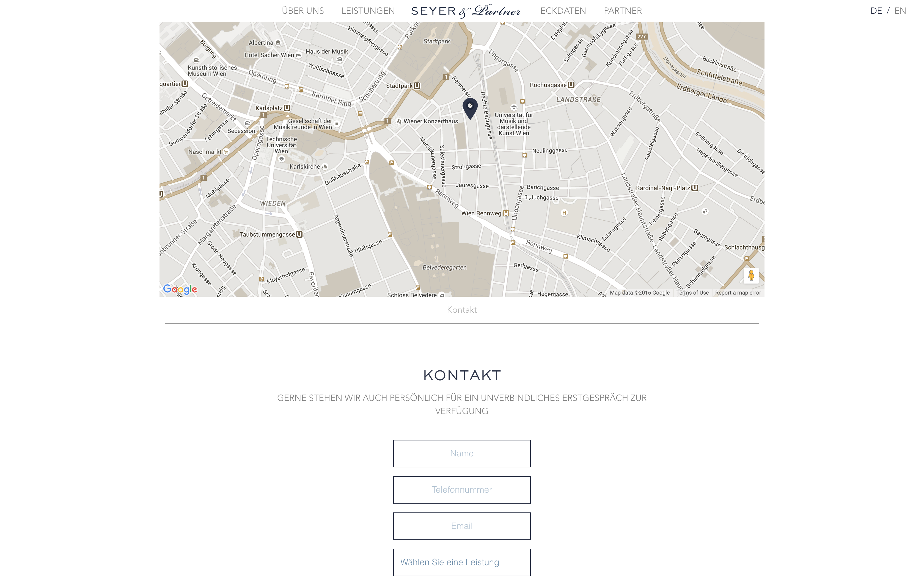Open the Terms of Use map link

point(692,293)
